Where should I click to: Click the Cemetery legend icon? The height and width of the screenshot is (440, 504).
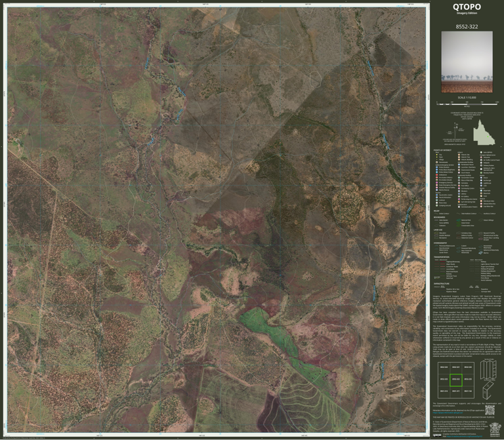click(459, 183)
